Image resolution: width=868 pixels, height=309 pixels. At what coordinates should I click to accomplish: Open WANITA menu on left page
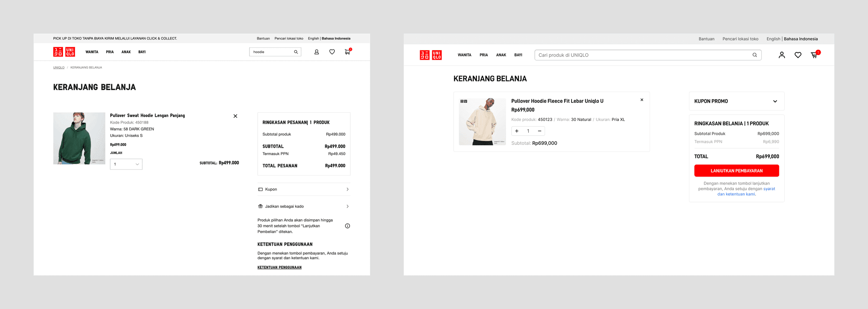click(92, 52)
